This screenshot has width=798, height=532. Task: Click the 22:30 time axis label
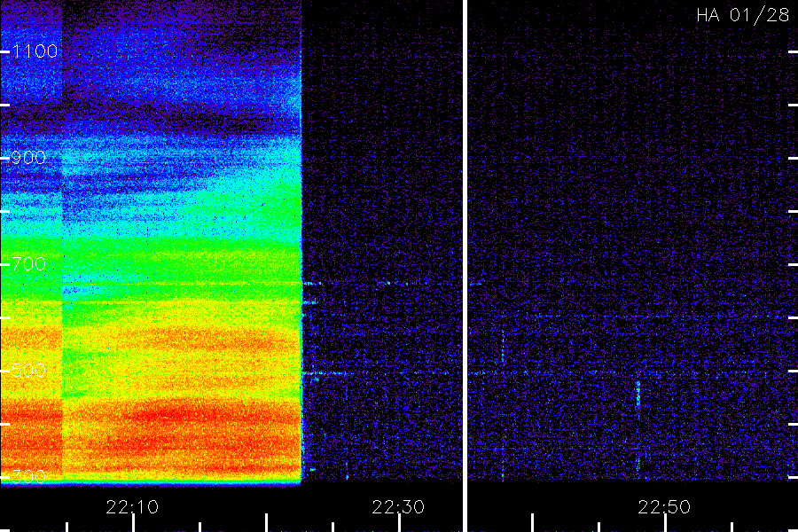398,507
